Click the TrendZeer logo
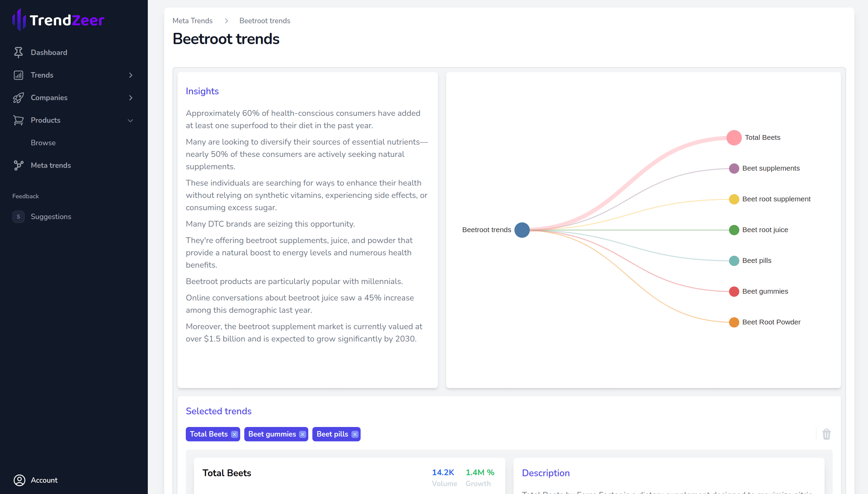The image size is (868, 494). tap(59, 20)
